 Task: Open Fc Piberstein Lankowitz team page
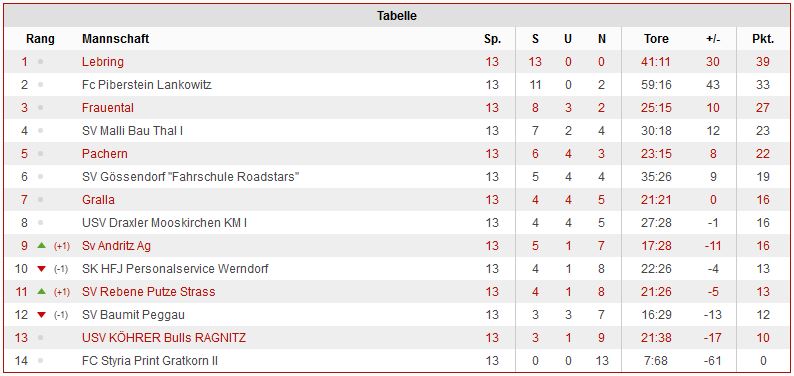(x=146, y=85)
